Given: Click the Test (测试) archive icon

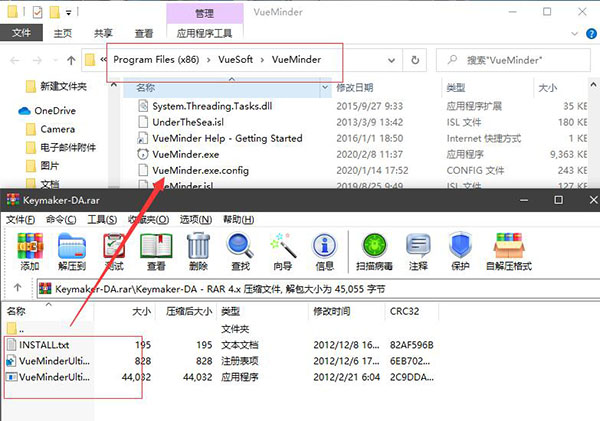Looking at the screenshot, I should [x=114, y=246].
